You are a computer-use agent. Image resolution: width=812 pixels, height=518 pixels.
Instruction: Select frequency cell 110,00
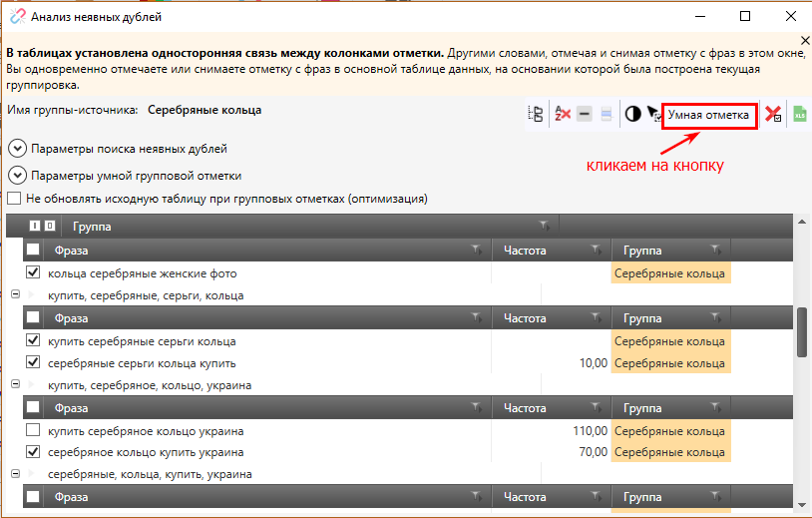click(x=591, y=431)
